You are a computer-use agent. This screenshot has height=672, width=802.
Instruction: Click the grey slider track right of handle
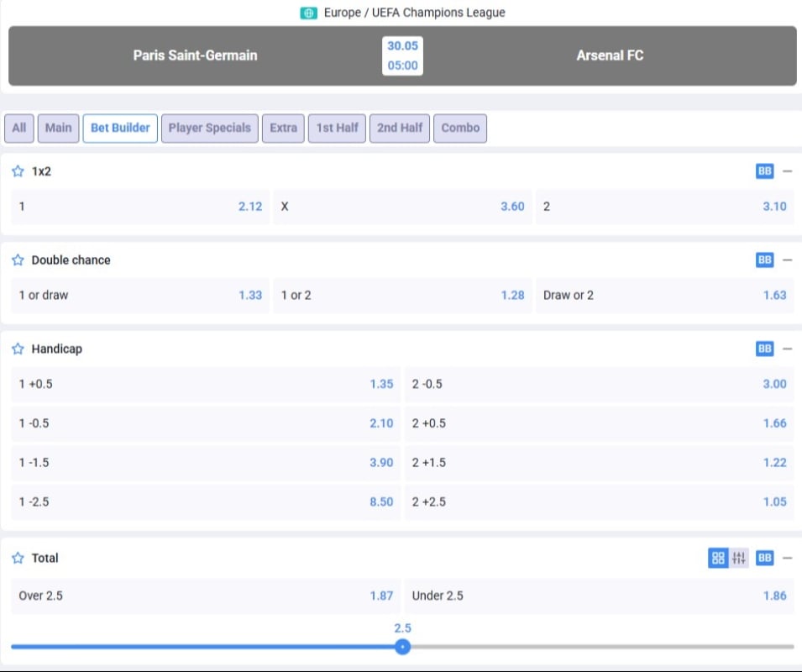click(x=602, y=647)
